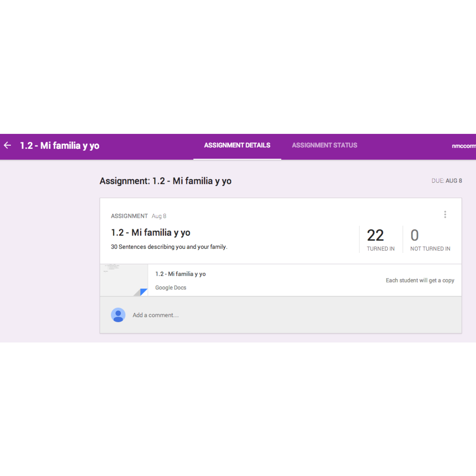Click the '30 Sentences' description text
Image resolution: width=476 pixels, height=476 pixels.
pos(169,247)
